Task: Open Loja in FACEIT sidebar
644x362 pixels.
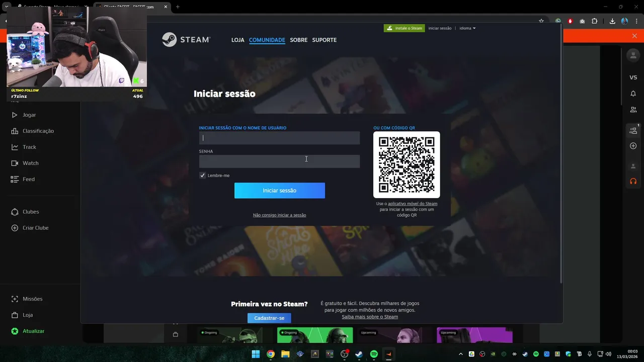Action: 22,315
